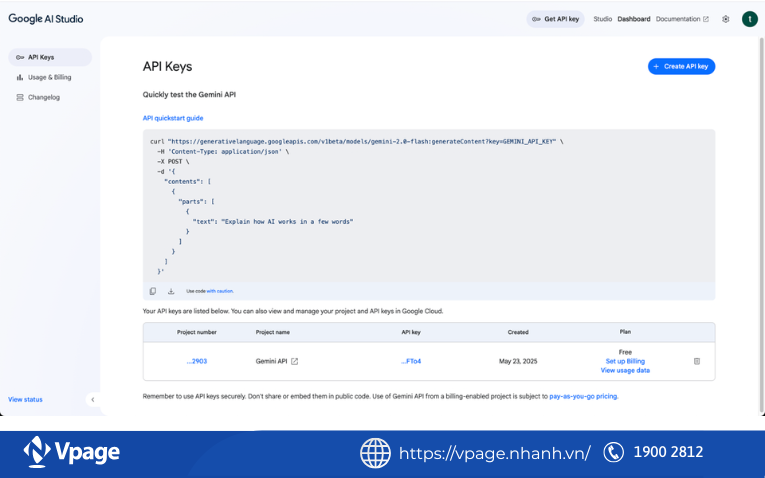
Task: Click the 'May 23, 2025' created date
Action: [x=518, y=361]
